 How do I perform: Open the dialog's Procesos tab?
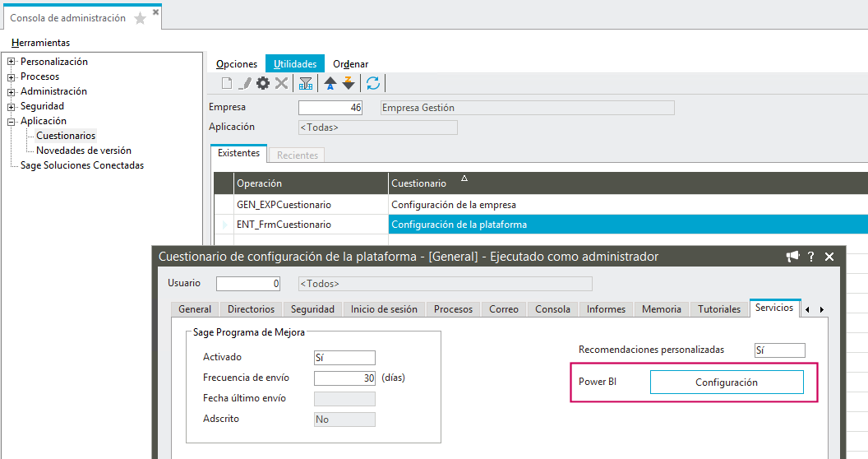(x=454, y=309)
